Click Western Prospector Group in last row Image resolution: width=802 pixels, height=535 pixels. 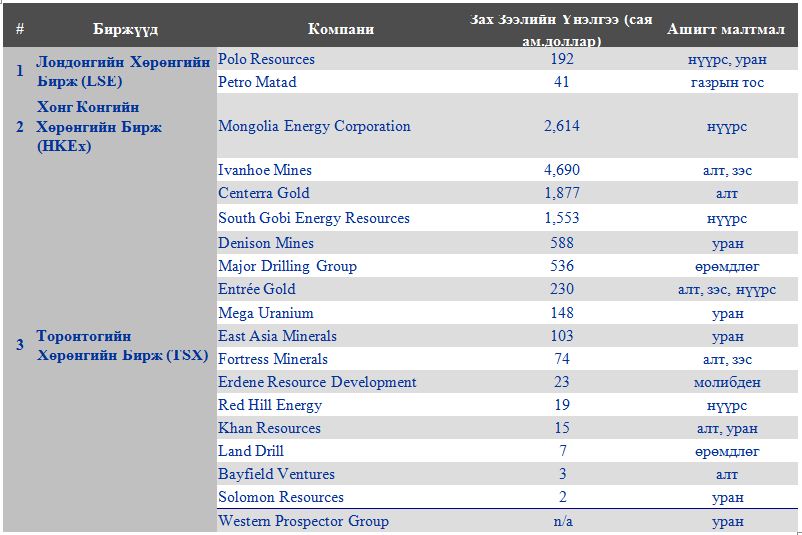303,521
